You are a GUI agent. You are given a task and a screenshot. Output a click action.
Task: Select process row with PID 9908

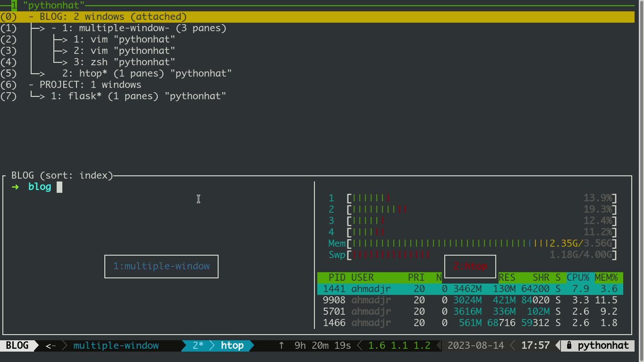(x=470, y=300)
